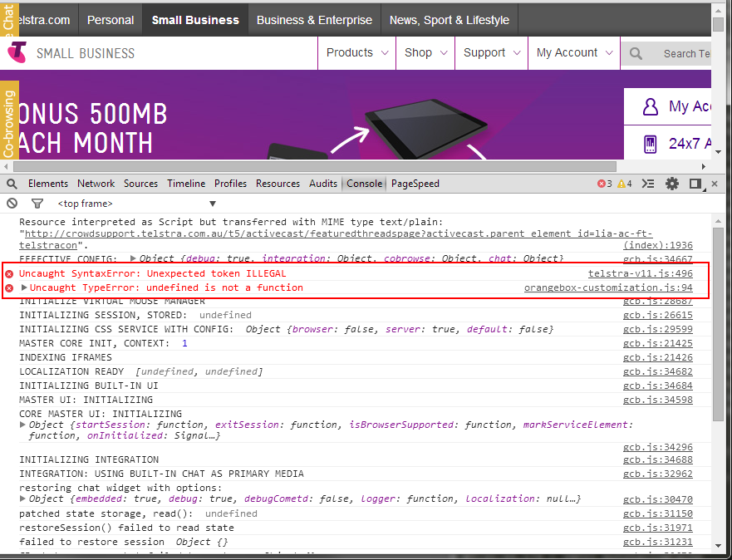Screen dimensions: 732x560
Task: Open the telstra-v11.js:496 source link
Action: (640, 273)
